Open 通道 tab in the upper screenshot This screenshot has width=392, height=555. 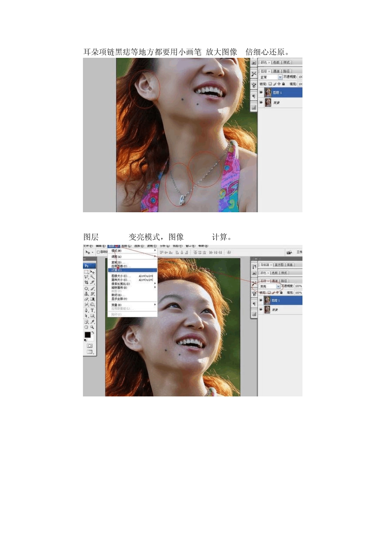click(276, 71)
